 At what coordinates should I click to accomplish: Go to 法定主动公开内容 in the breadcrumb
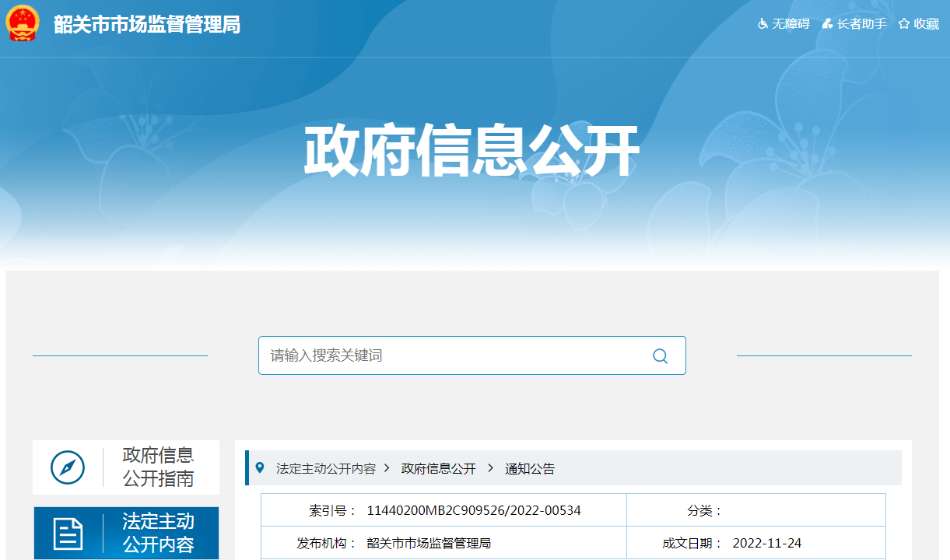tap(326, 469)
